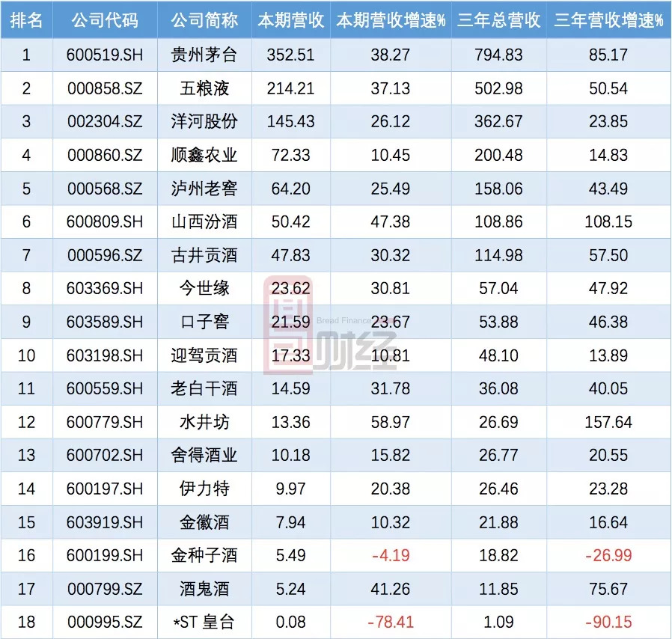Click the stock code 603369.SH
The width and height of the screenshot is (672, 639).
point(105,288)
